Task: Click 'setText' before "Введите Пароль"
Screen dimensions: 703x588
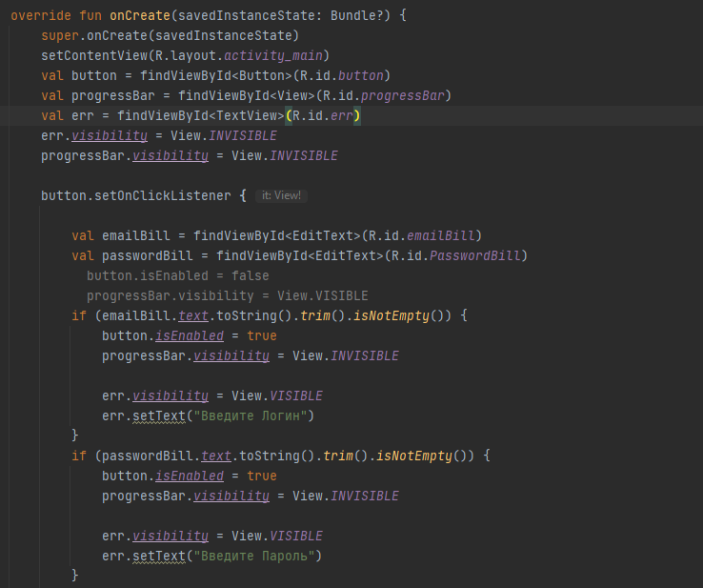Action: 159,557
